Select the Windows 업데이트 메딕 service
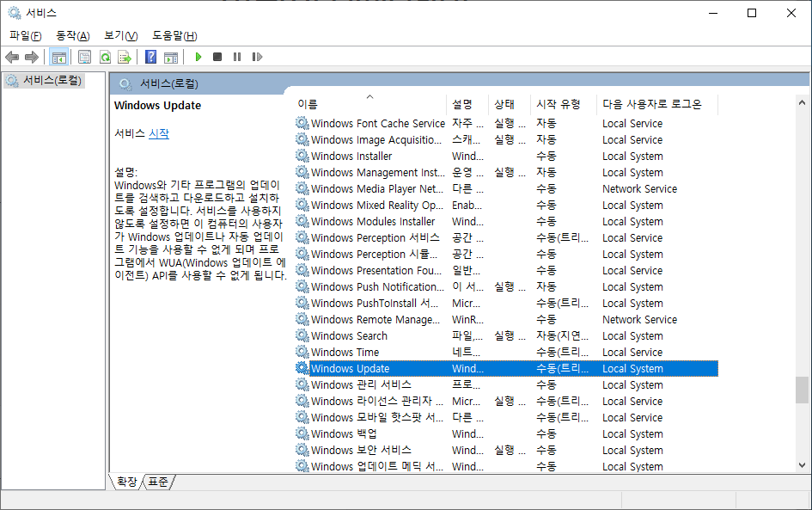Screen dimensions: 812x510 (x=506, y=466)
